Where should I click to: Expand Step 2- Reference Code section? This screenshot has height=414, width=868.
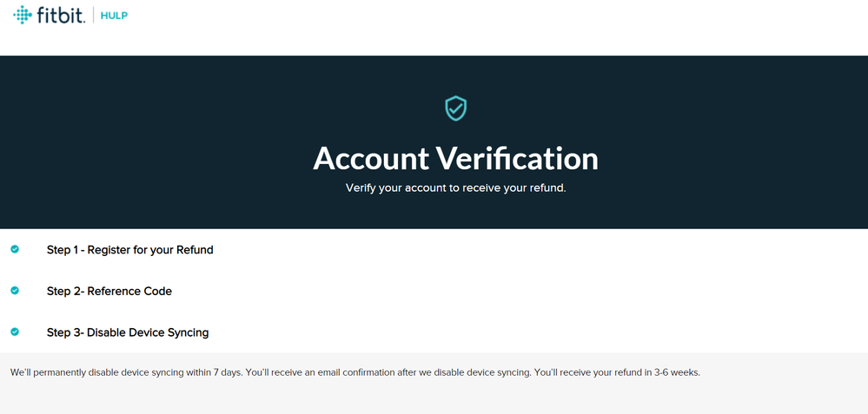pos(109,292)
